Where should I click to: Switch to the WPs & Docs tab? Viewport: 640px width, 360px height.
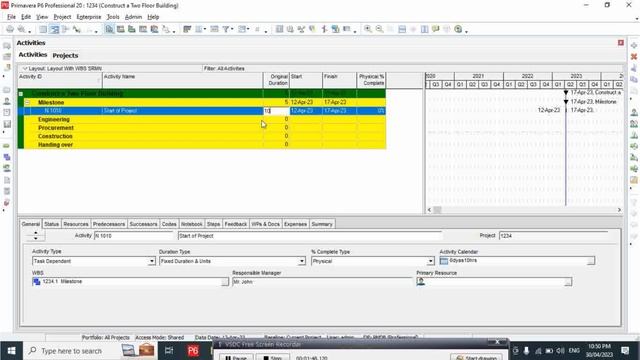click(x=265, y=224)
